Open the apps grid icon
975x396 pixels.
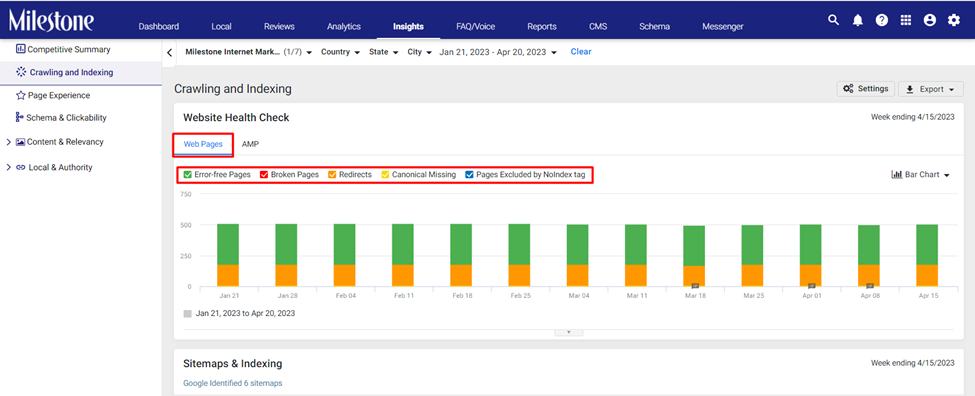pos(906,21)
